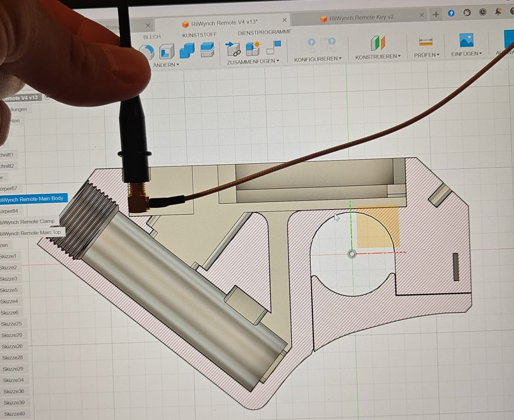This screenshot has height=420, width=514.
Task: Click the Offset Plane icon above Konstruieren
Action: [x=378, y=43]
